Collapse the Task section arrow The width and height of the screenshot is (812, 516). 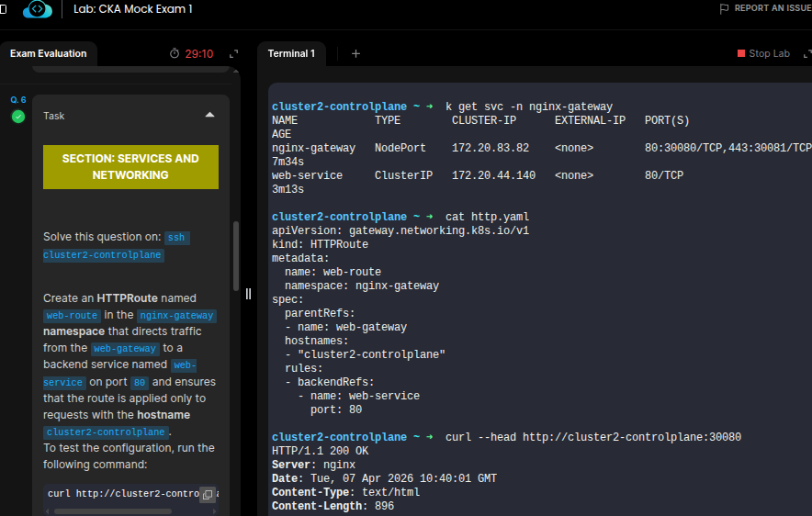point(209,116)
